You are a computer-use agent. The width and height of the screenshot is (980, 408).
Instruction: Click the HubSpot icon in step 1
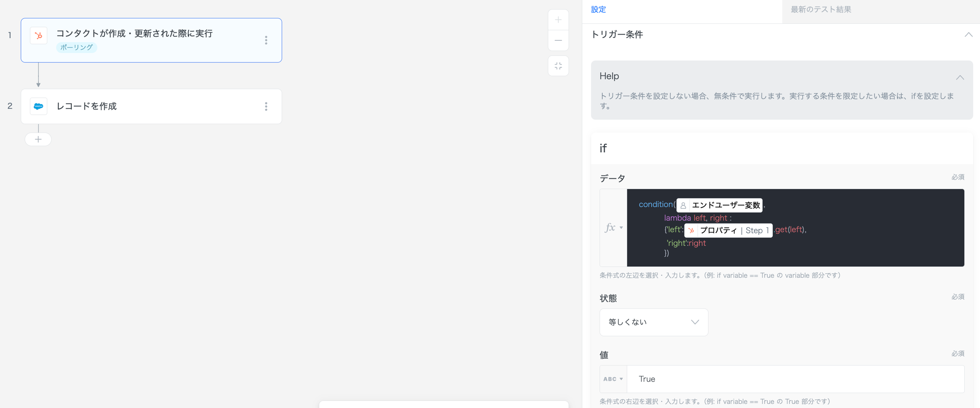point(38,36)
